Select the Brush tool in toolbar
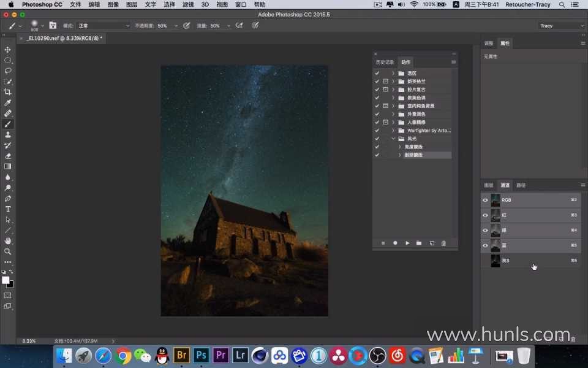This screenshot has height=368, width=588. pyautogui.click(x=7, y=124)
